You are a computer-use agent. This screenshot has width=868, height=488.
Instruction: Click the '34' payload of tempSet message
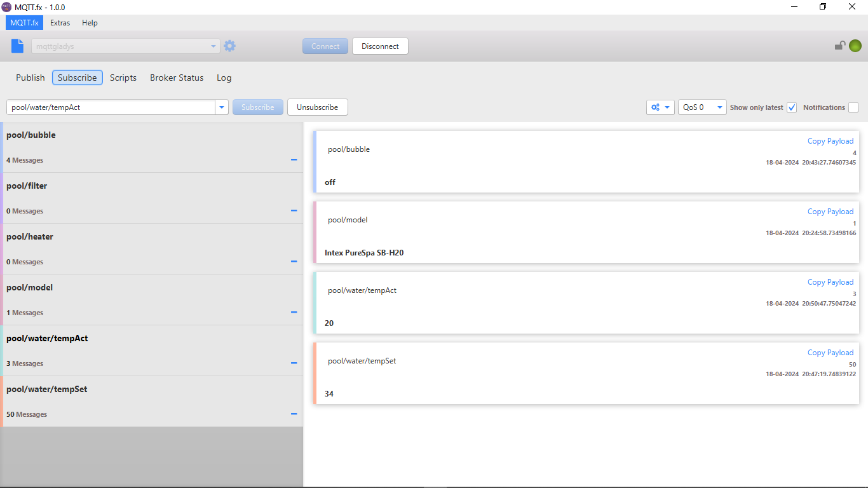(329, 394)
